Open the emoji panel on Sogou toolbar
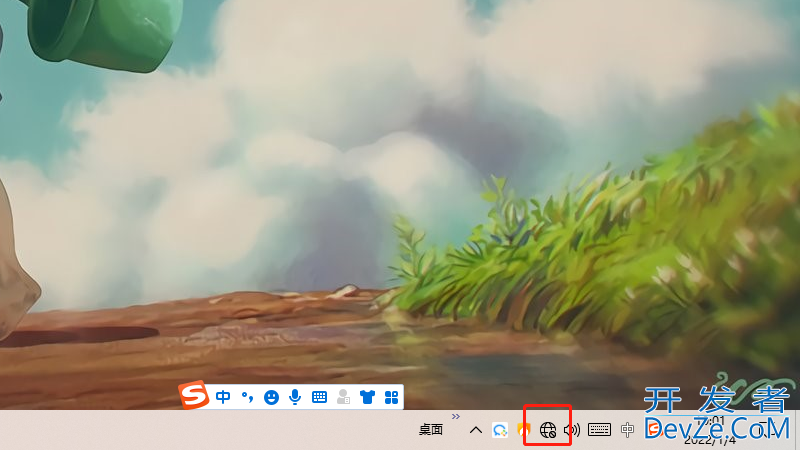 tap(271, 397)
